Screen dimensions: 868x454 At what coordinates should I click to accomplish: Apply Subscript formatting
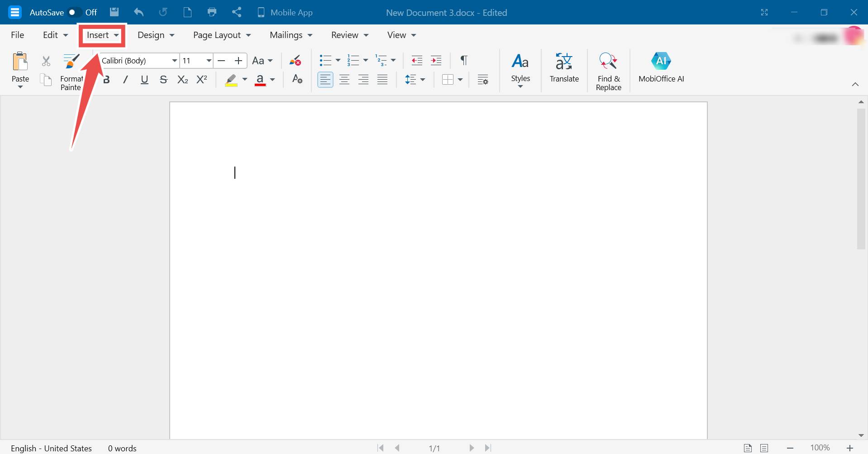click(x=183, y=80)
